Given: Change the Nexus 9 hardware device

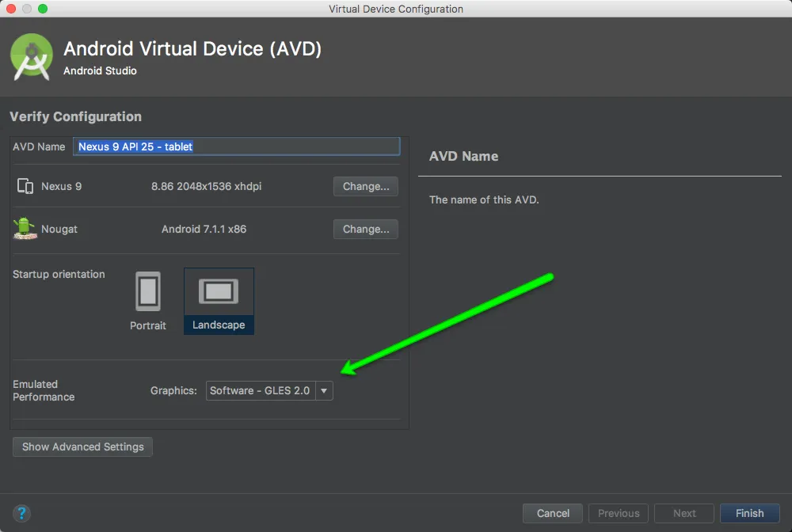Looking at the screenshot, I should [366, 186].
